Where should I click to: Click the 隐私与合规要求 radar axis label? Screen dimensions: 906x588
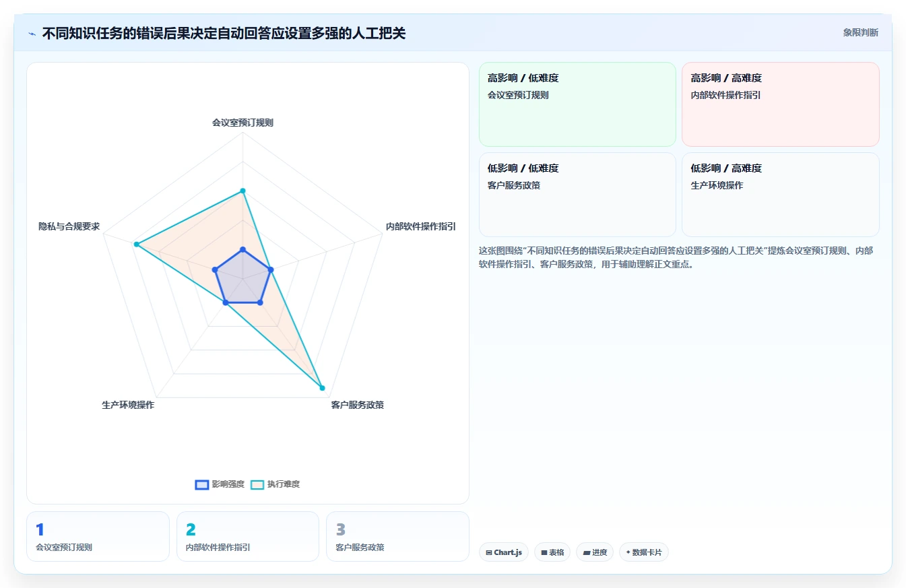[x=69, y=226]
